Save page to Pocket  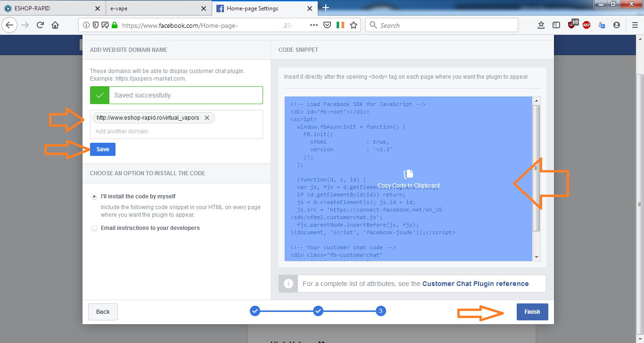pos(327,25)
